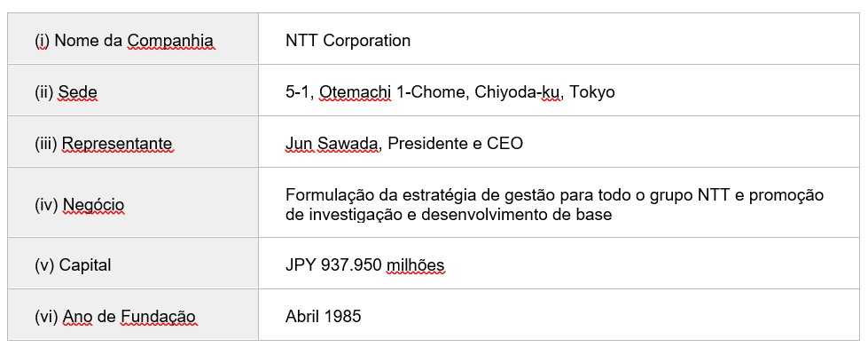Click the text 'Presidente e CEO'
This screenshot has height=347, width=868.
pos(455,144)
